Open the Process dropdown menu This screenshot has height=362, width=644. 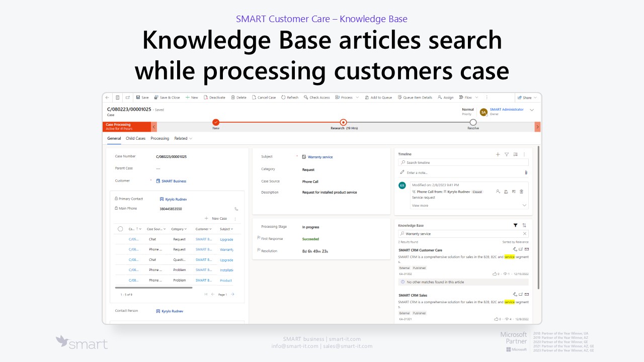tap(347, 98)
